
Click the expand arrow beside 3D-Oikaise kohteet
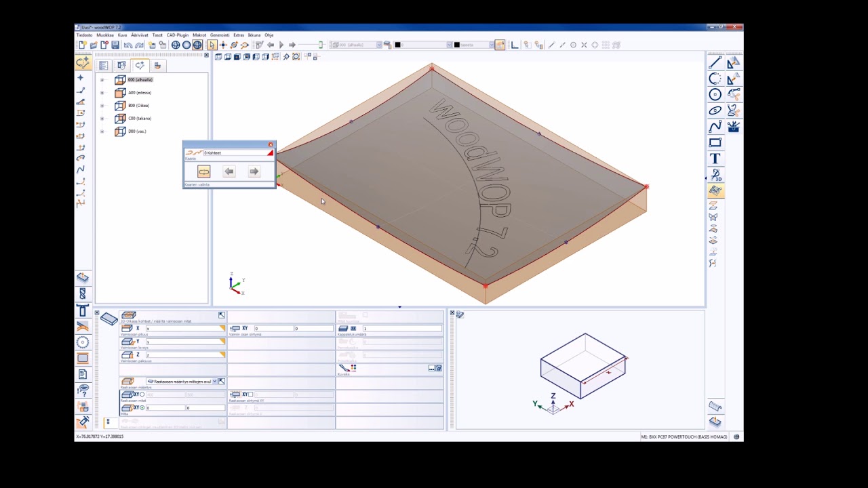click(222, 315)
